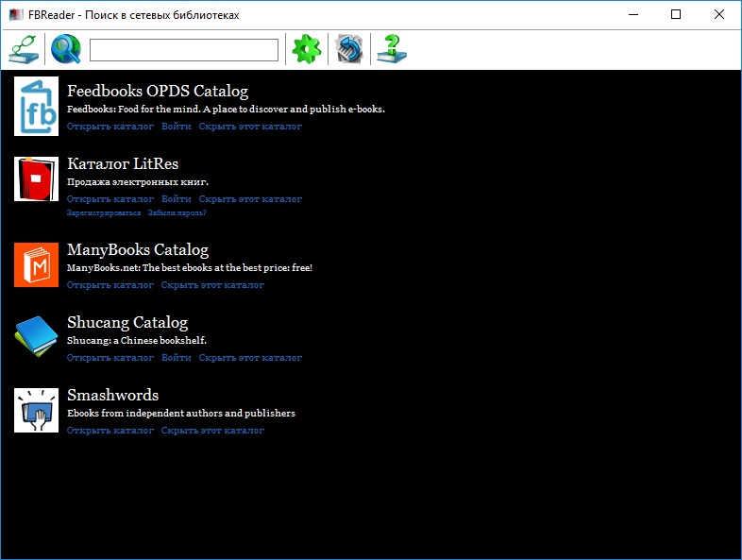The width and height of the screenshot is (742, 560).
Task: Click the Зарегистрироваться link under LitRes
Action: tap(104, 213)
